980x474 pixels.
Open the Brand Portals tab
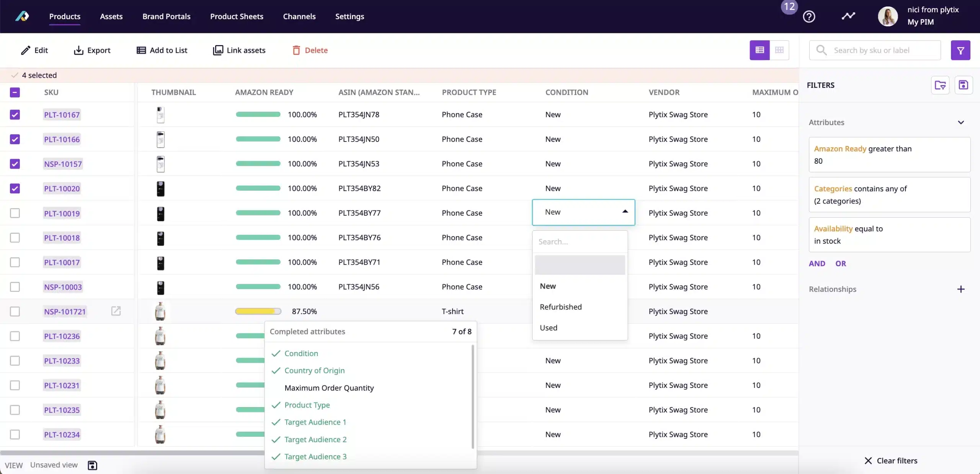(x=166, y=16)
